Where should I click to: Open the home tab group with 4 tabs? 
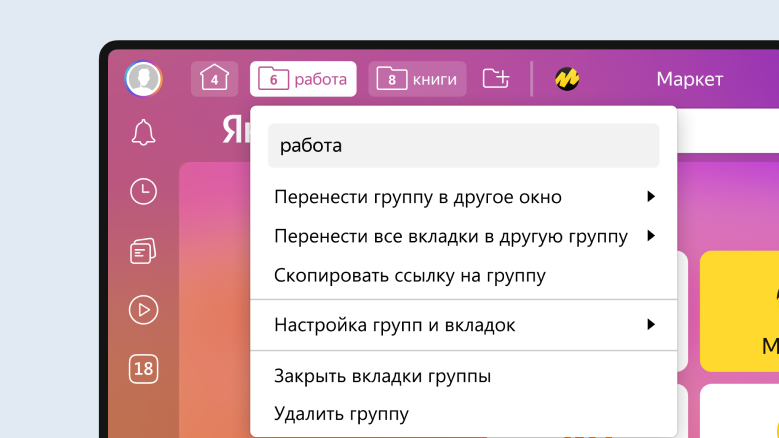(214, 79)
